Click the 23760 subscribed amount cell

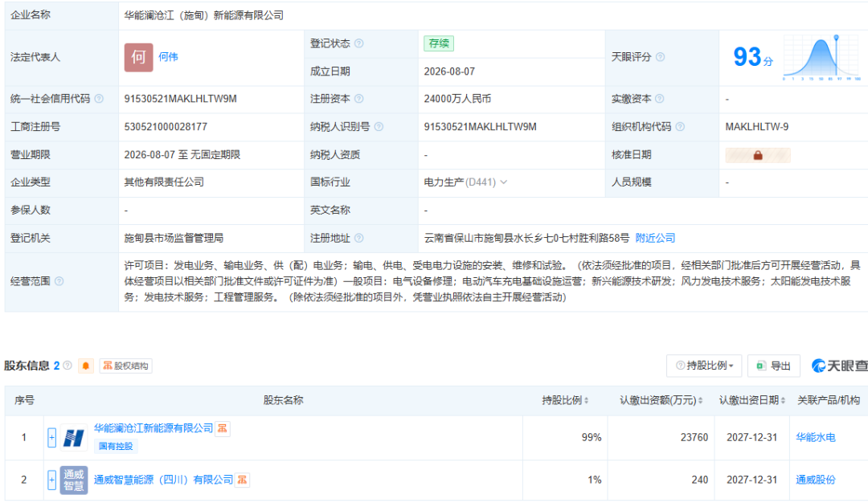click(694, 437)
